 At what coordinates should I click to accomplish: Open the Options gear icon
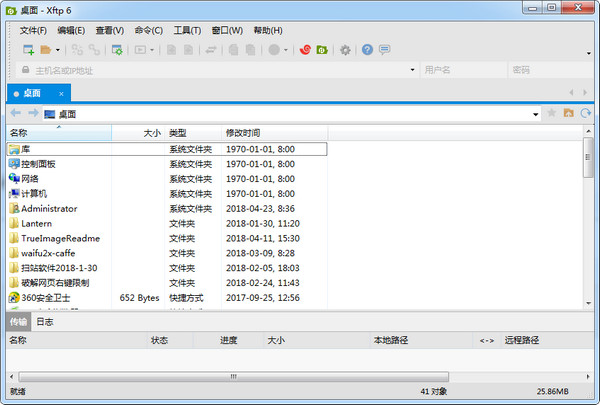[345, 49]
